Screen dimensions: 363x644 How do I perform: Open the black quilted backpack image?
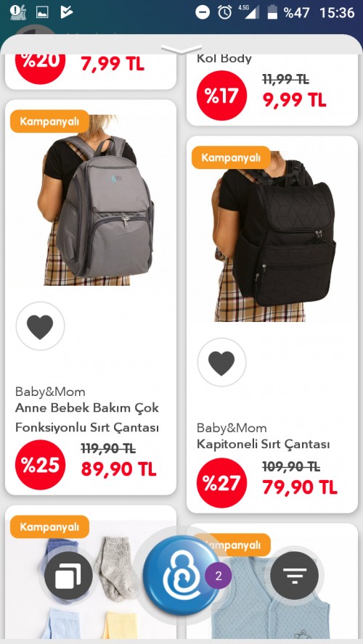(x=275, y=236)
